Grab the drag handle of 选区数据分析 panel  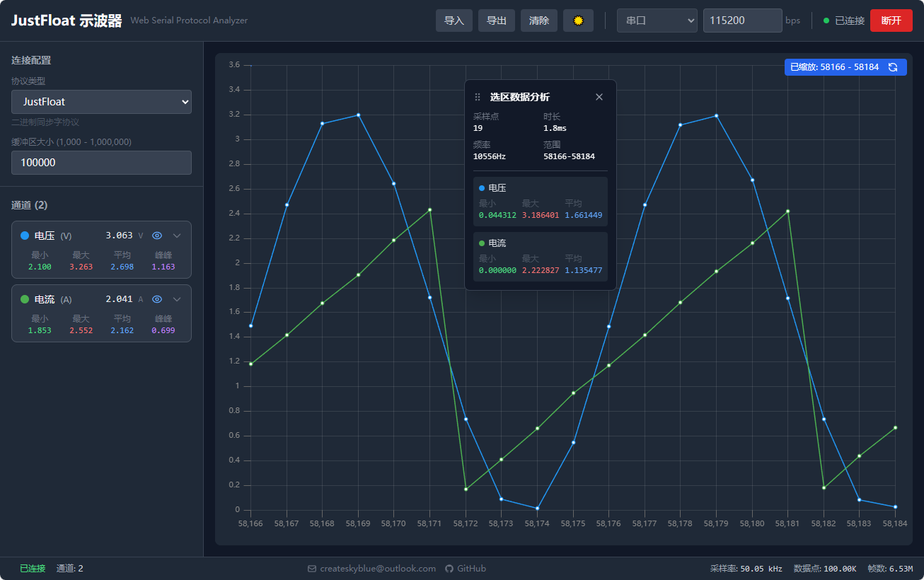[478, 97]
